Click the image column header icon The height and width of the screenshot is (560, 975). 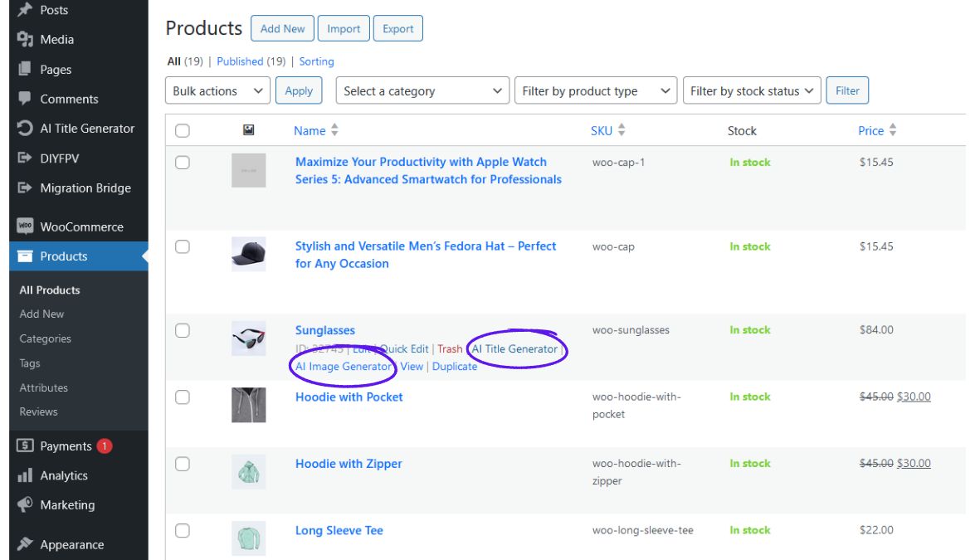(x=248, y=130)
